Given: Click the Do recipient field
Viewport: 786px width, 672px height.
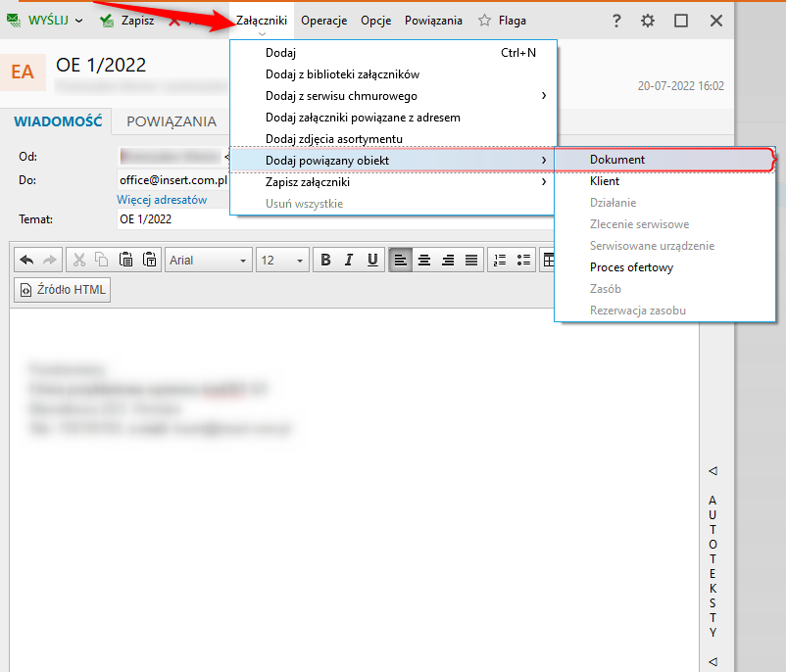Looking at the screenshot, I should click(172, 180).
